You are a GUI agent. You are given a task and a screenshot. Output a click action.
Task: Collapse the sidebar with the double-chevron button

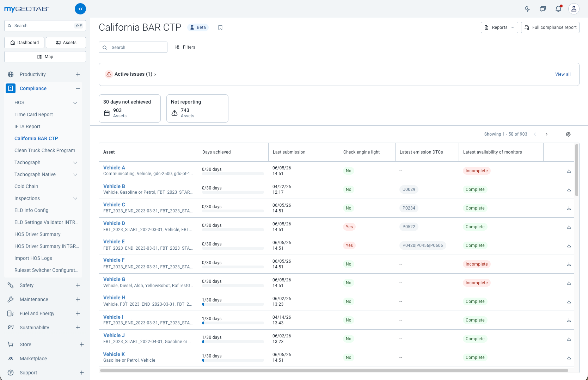coord(80,9)
